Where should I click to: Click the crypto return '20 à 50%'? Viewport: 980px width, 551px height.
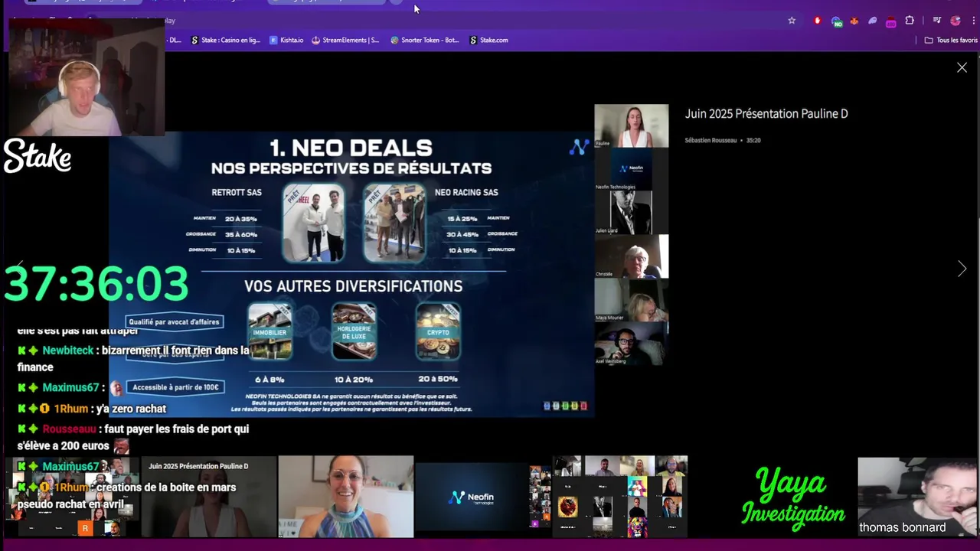pos(438,380)
